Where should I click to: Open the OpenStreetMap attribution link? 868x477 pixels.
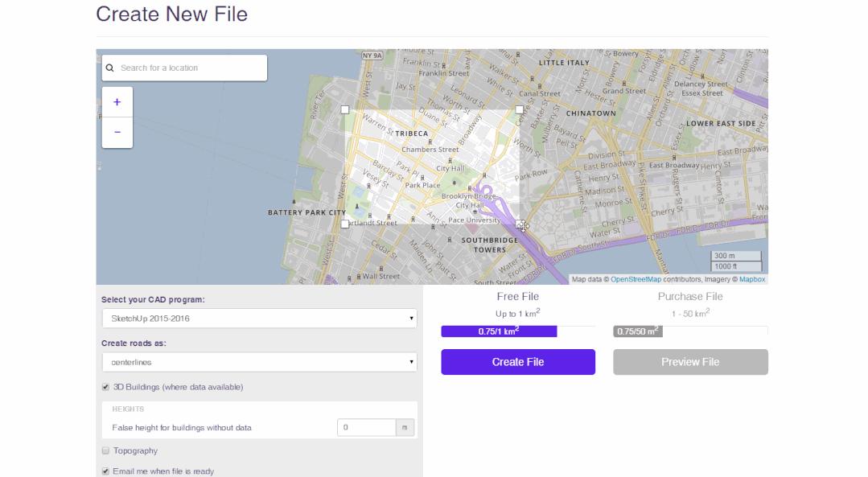[x=636, y=279]
